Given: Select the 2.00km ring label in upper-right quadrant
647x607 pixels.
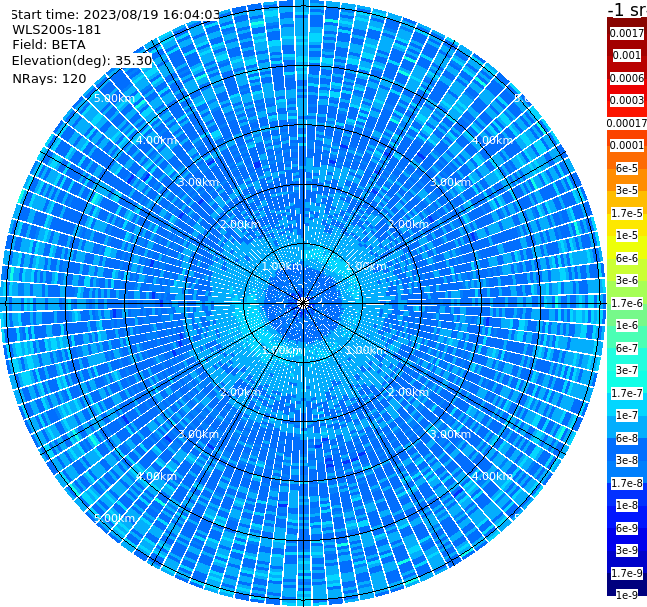Looking at the screenshot, I should click(408, 224).
